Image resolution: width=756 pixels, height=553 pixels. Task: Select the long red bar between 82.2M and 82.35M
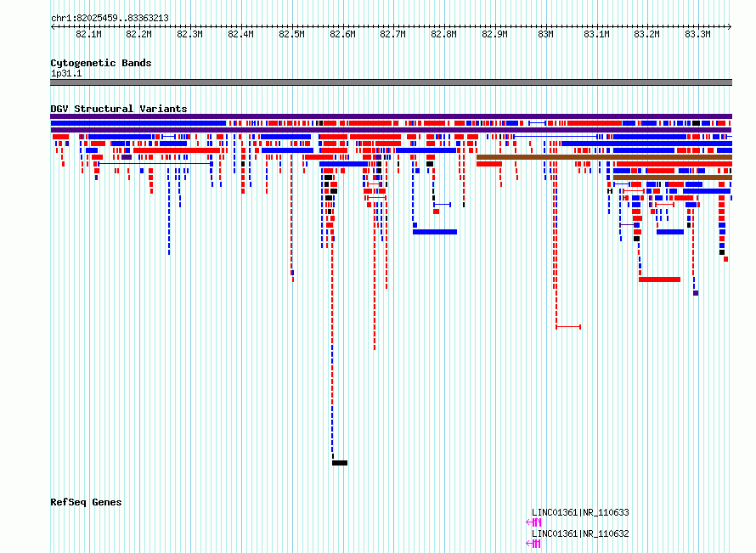[x=177, y=150]
